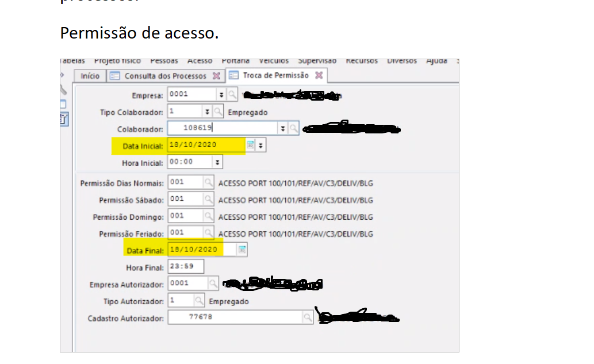Expand the Colaborador dropdown arrow

[282, 128]
